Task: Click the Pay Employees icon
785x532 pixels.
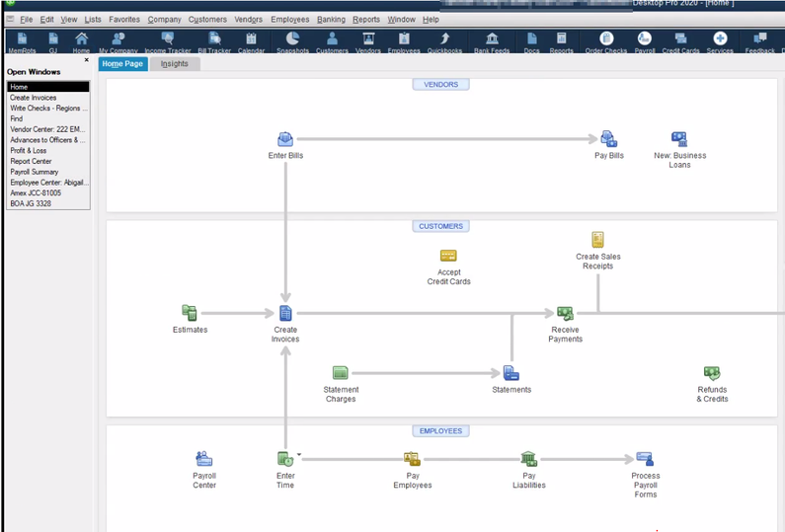Action: point(412,459)
